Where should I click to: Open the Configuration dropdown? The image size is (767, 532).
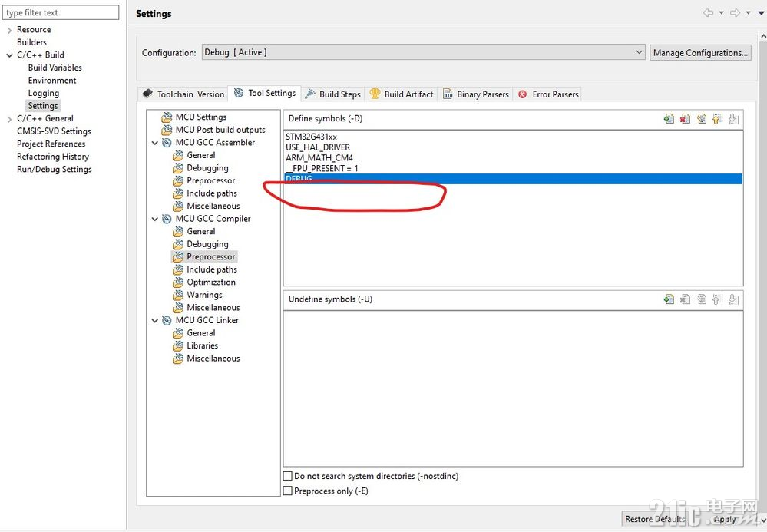(x=424, y=52)
